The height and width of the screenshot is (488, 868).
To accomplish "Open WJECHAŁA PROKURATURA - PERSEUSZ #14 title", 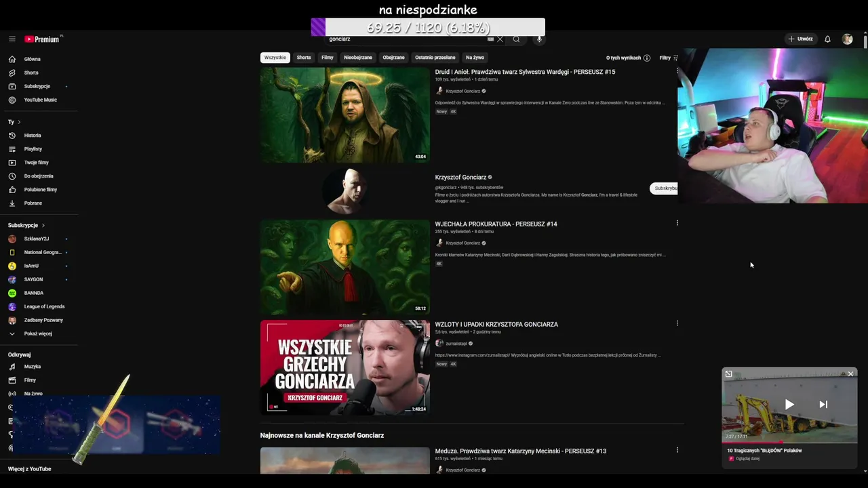I will [496, 224].
